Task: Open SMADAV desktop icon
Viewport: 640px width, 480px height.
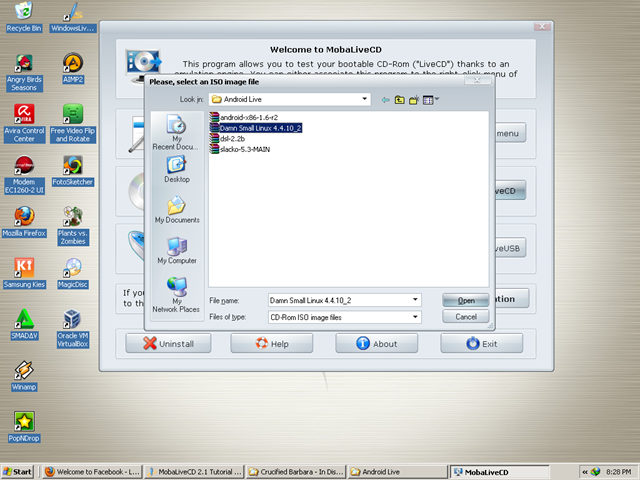Action: coord(24,324)
